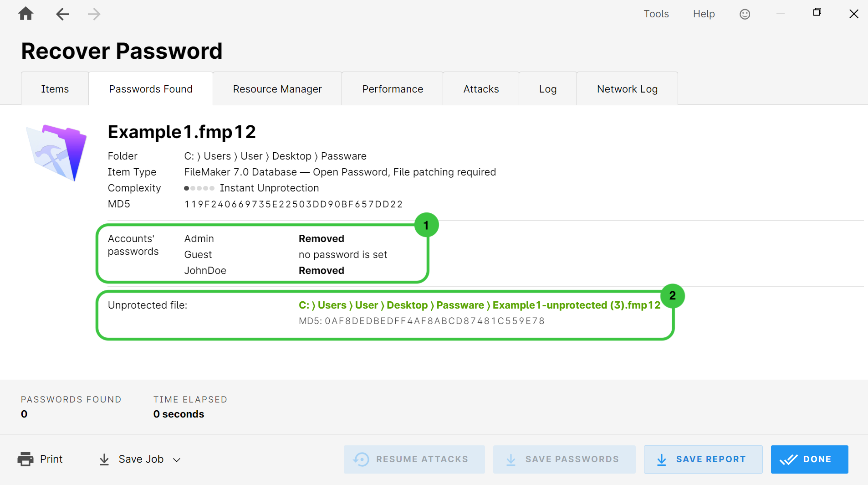Switch to the Items tab
The height and width of the screenshot is (485, 868).
click(55, 89)
